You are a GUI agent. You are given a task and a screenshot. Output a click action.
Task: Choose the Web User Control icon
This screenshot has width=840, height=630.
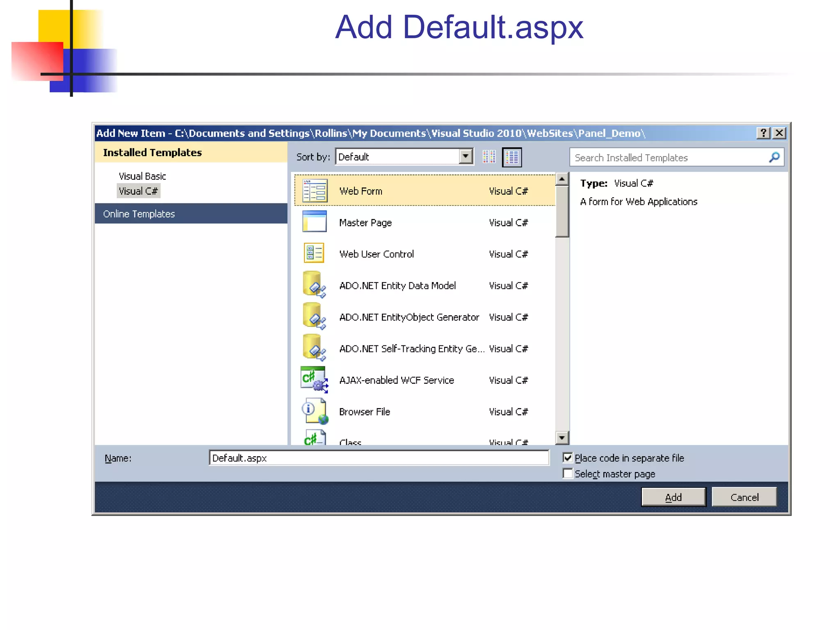point(314,253)
